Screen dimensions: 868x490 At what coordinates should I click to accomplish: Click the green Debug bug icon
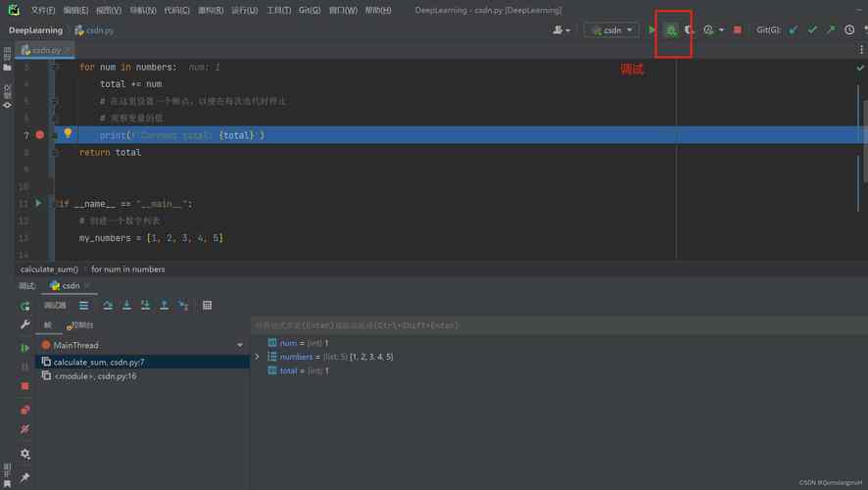pos(671,30)
